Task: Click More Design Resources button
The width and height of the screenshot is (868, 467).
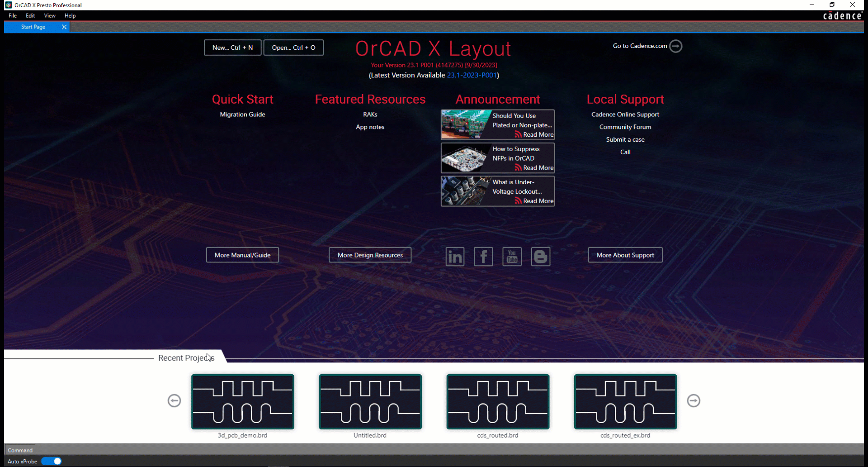Action: click(370, 255)
